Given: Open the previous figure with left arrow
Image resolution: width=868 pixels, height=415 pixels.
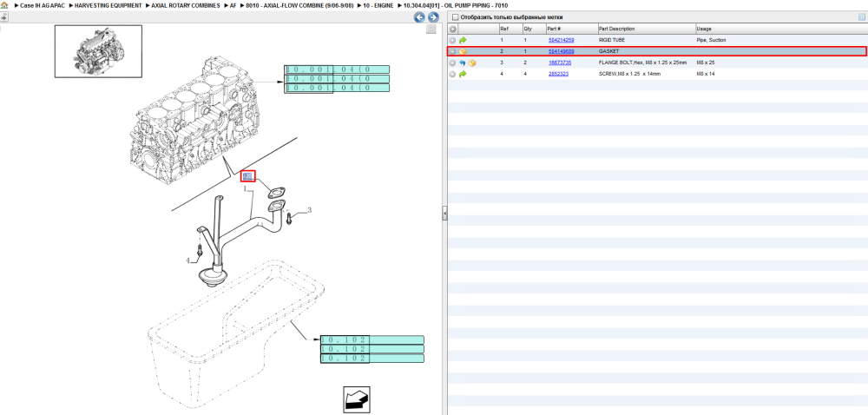Looking at the screenshot, I should tap(419, 17).
